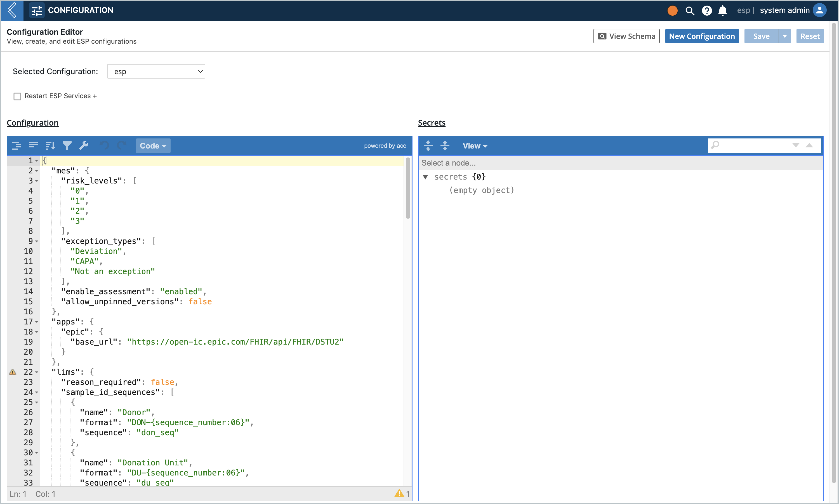Toggle Restart ESP Services checkbox
Image resolution: width=839 pixels, height=504 pixels.
point(17,96)
